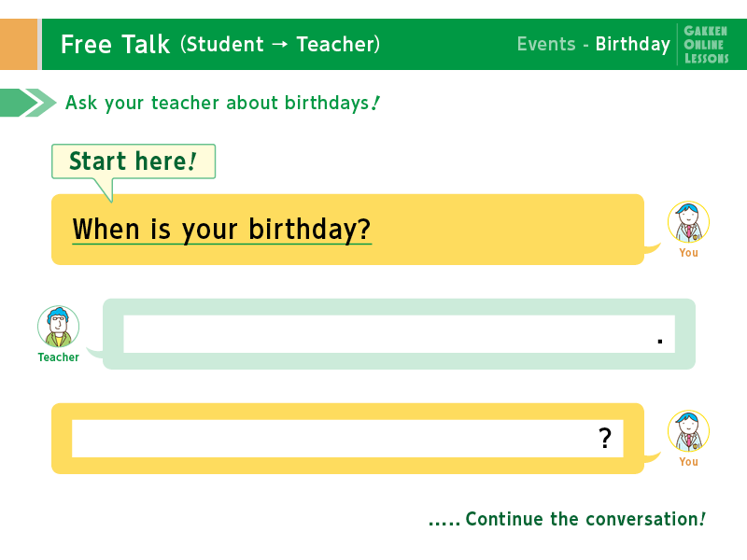Click the Events label in header

tap(546, 44)
